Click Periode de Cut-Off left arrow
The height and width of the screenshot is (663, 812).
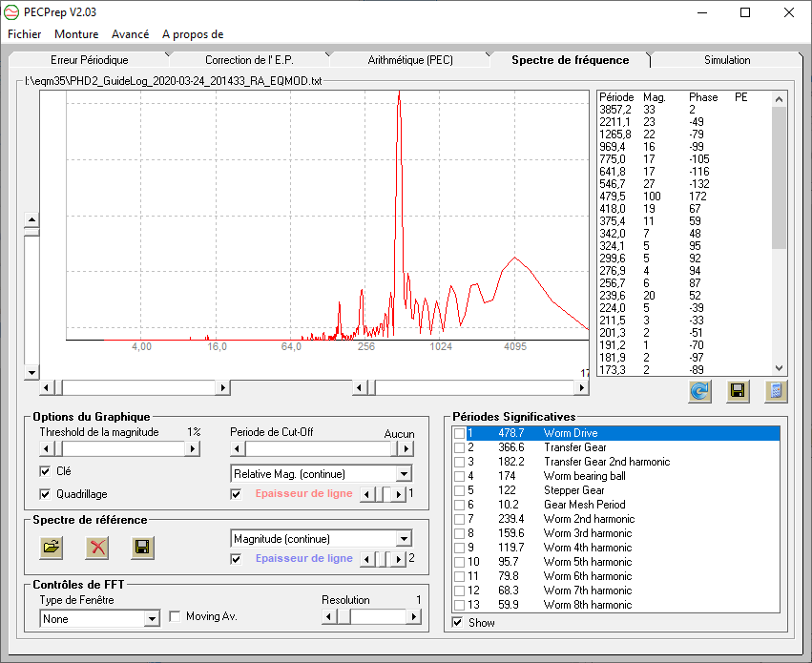click(238, 448)
